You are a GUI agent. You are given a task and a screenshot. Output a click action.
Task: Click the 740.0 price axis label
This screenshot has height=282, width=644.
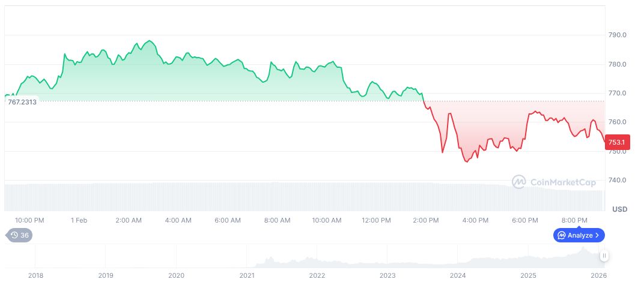[x=618, y=180]
